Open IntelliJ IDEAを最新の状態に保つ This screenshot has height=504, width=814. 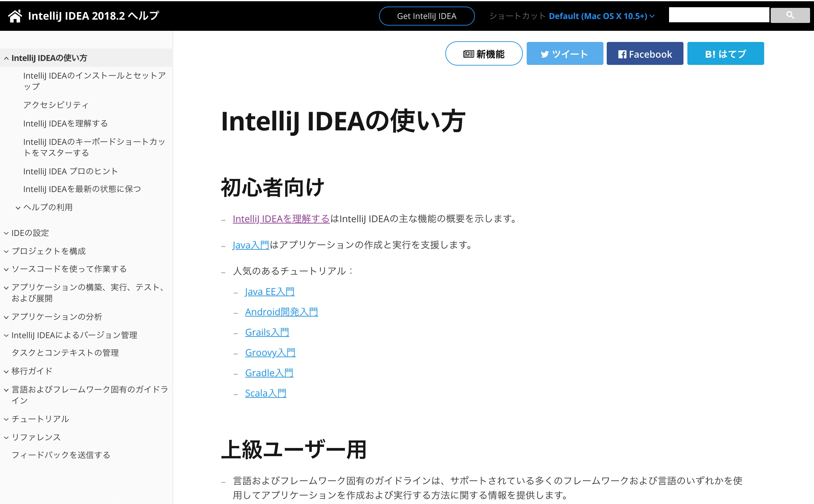tap(82, 189)
